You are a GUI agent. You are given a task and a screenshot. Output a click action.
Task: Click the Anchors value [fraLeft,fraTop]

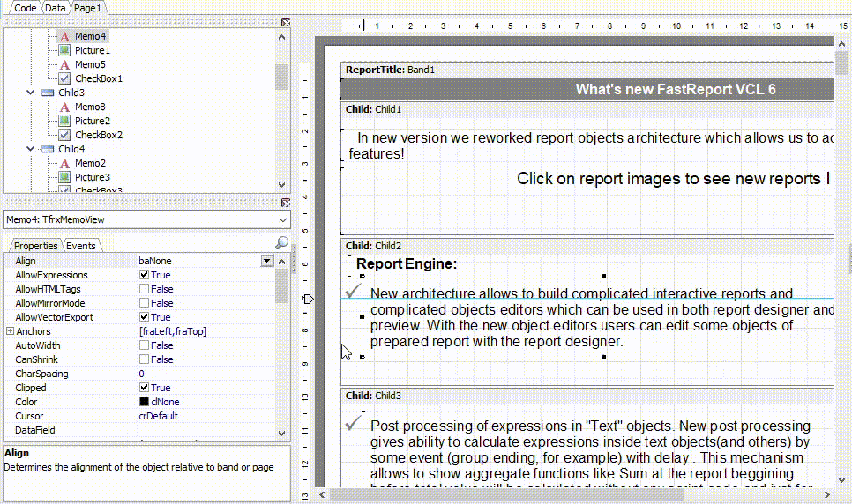pyautogui.click(x=173, y=331)
